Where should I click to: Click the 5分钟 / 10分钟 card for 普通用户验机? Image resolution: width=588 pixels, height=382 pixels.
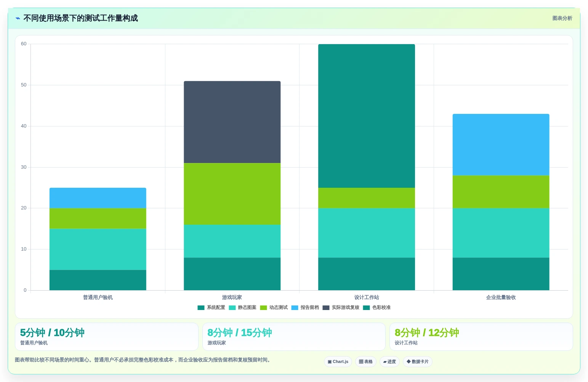pyautogui.click(x=107, y=337)
